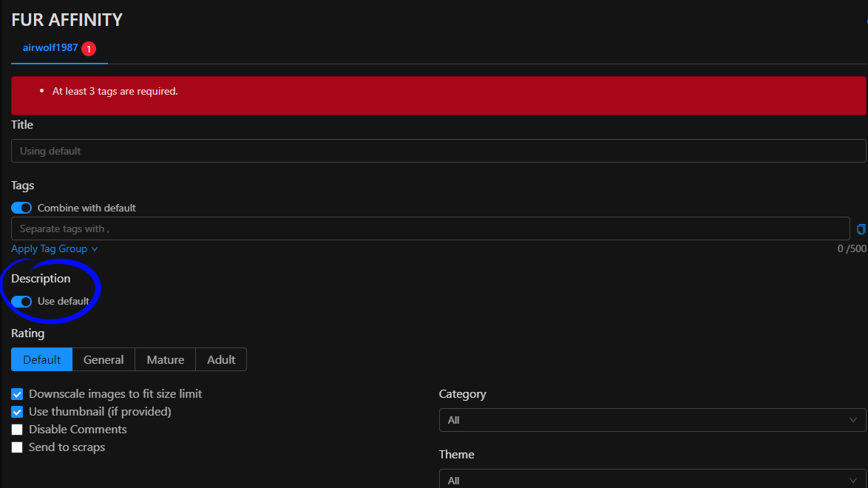
Task: Open the Theme dropdown
Action: [651, 479]
